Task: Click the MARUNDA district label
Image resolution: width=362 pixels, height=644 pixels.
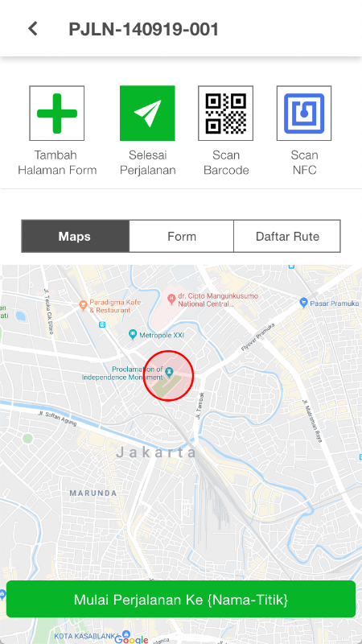Action: click(93, 493)
